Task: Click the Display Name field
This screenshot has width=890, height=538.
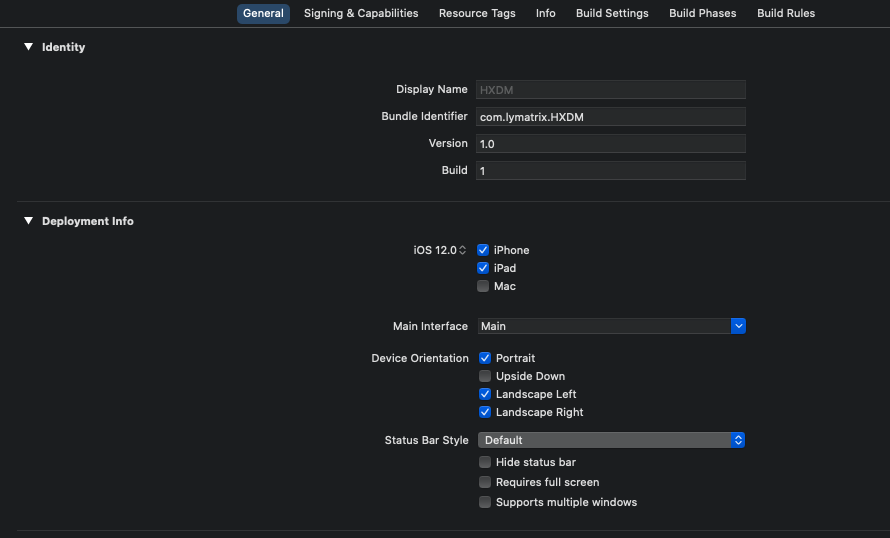Action: point(611,90)
